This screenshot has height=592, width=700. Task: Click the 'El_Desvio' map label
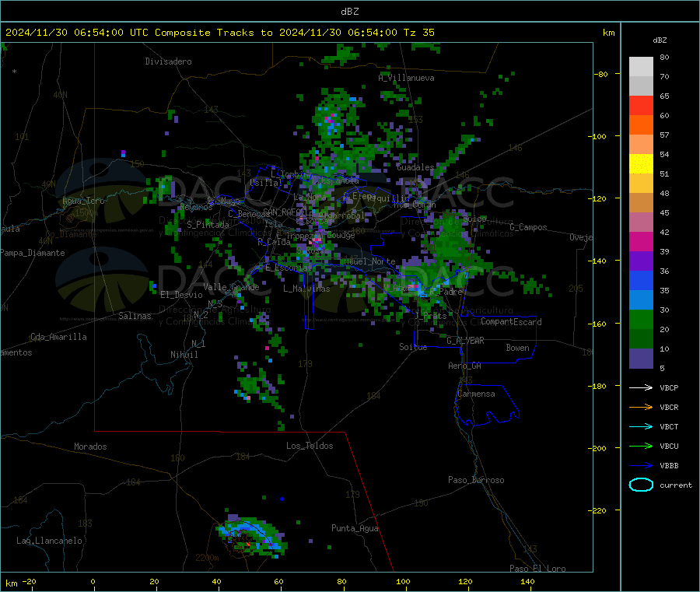181,295
